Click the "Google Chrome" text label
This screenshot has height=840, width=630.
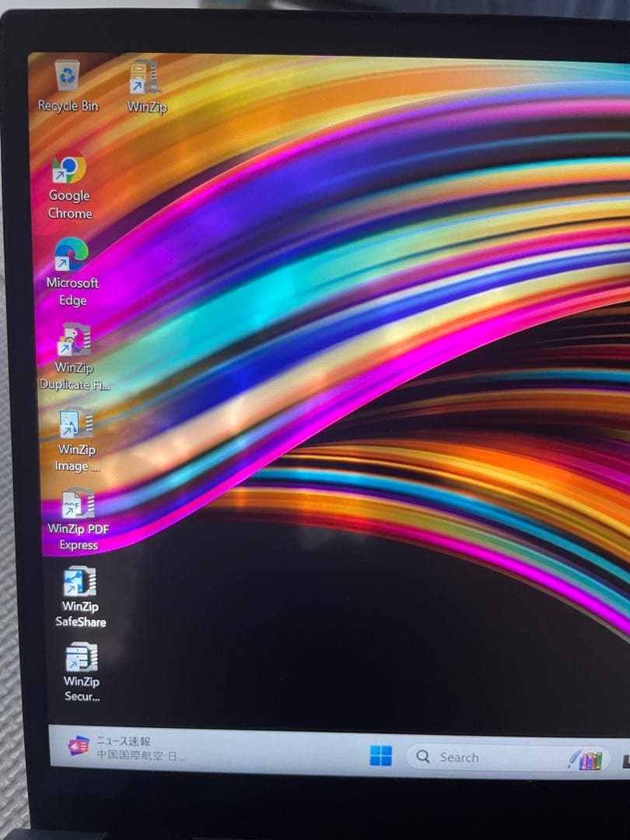pyautogui.click(x=70, y=205)
